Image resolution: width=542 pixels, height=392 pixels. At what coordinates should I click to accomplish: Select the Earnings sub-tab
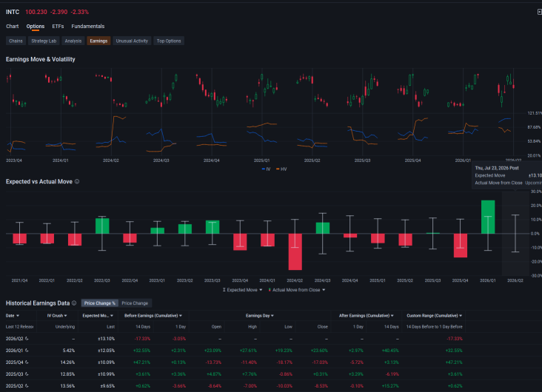click(x=99, y=41)
